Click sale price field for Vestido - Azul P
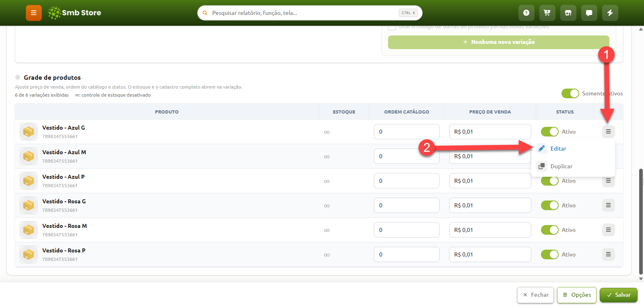Viewport: 644px width, 308px height. tap(490, 181)
